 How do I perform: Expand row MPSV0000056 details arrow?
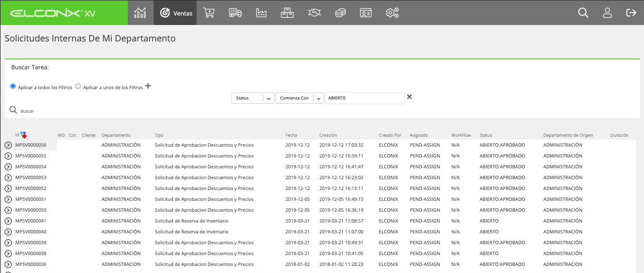pos(8,145)
